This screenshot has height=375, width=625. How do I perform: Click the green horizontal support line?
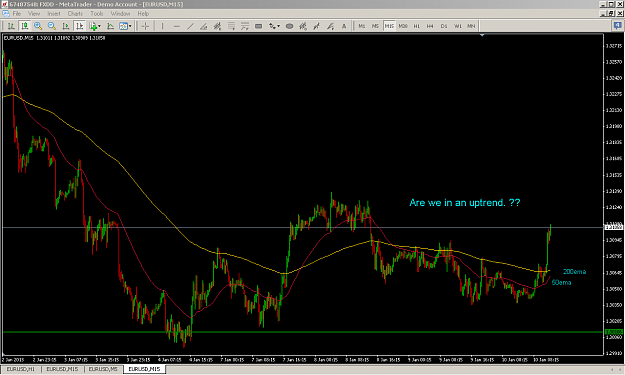[303, 332]
